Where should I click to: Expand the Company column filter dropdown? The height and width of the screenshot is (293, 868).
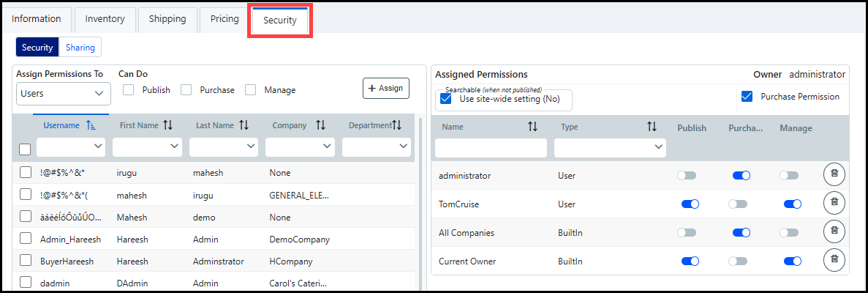coord(300,147)
